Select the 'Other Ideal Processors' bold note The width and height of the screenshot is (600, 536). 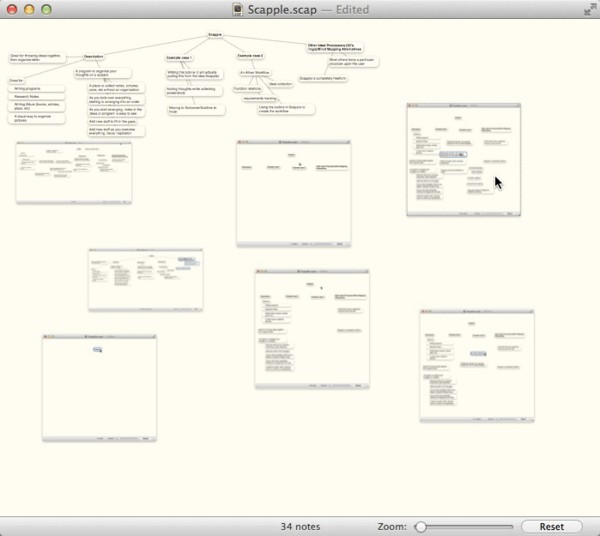[335, 47]
